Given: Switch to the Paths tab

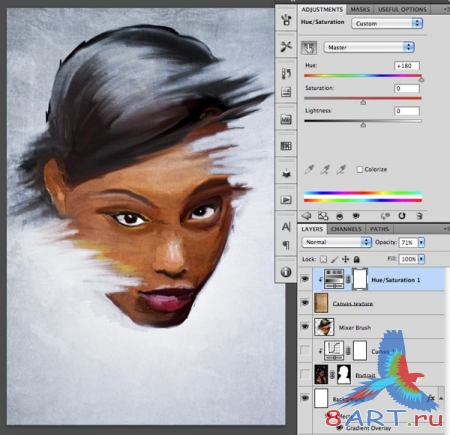Looking at the screenshot, I should 379,229.
